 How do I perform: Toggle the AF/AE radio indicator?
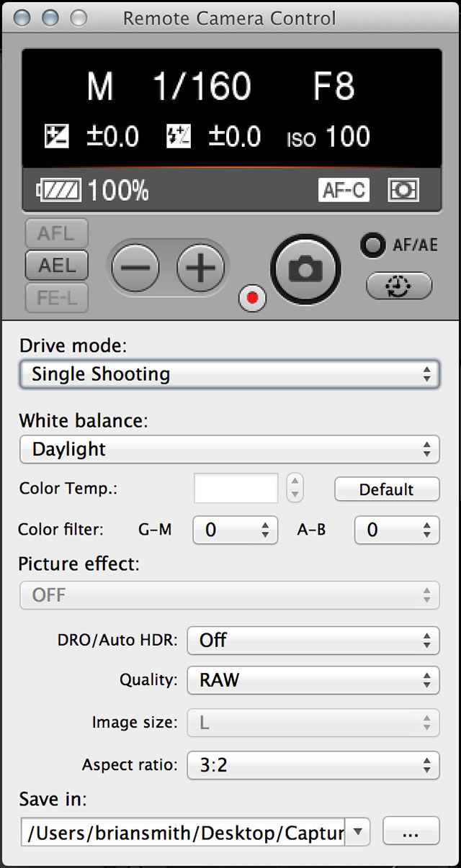(372, 245)
